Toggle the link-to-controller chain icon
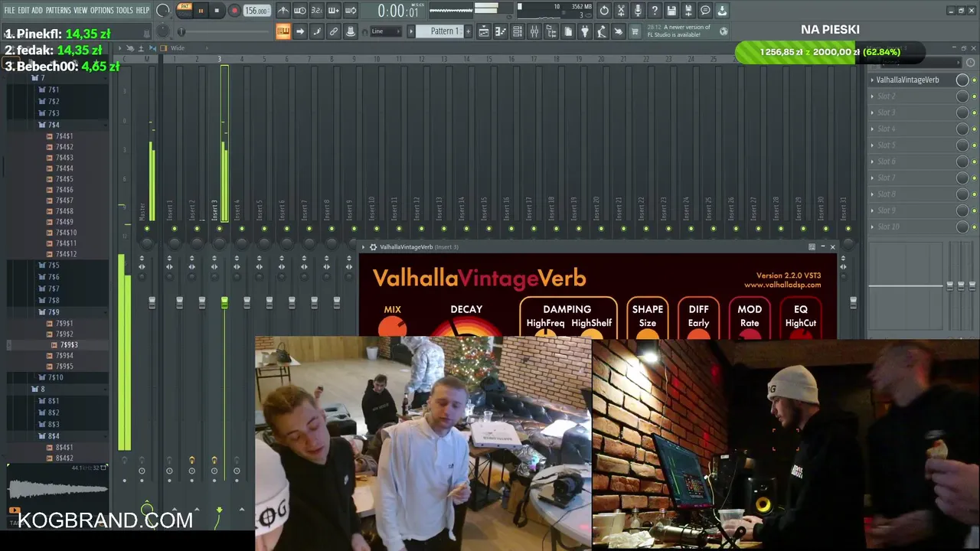The width and height of the screenshot is (980, 551). click(x=334, y=31)
